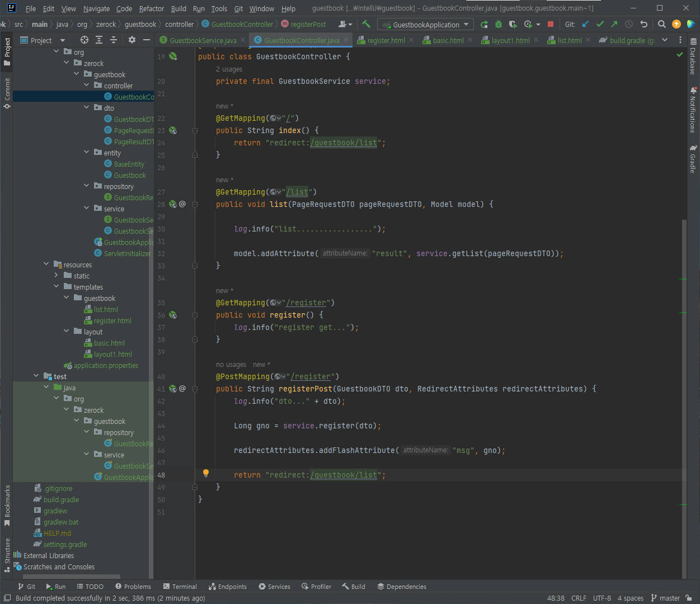Click the read-only lock icon in status bar
The height and width of the screenshot is (604, 700).
[x=689, y=598]
